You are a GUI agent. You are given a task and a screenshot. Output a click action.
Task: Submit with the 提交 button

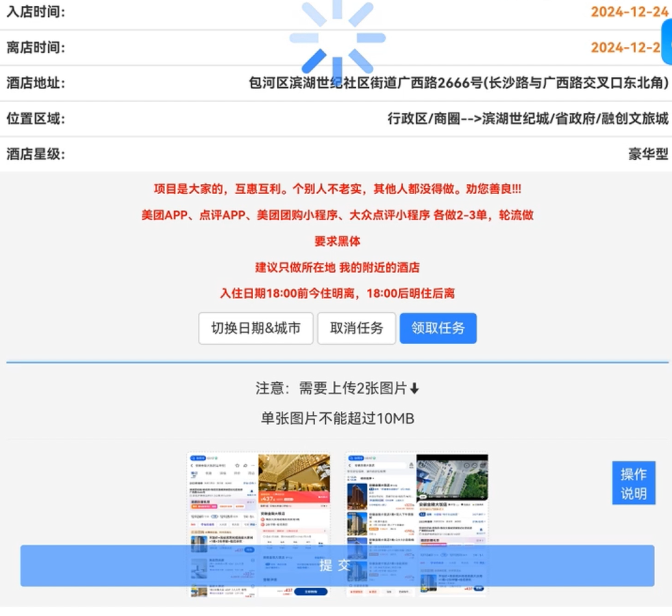click(x=337, y=565)
